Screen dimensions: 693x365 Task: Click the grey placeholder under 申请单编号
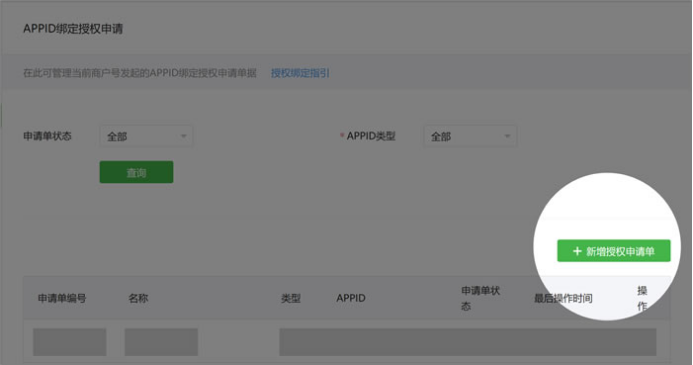[x=69, y=342]
